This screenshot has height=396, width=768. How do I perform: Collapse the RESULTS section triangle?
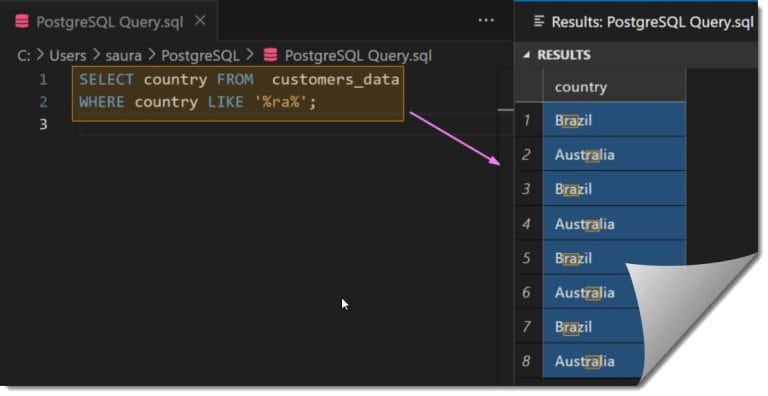click(526, 55)
